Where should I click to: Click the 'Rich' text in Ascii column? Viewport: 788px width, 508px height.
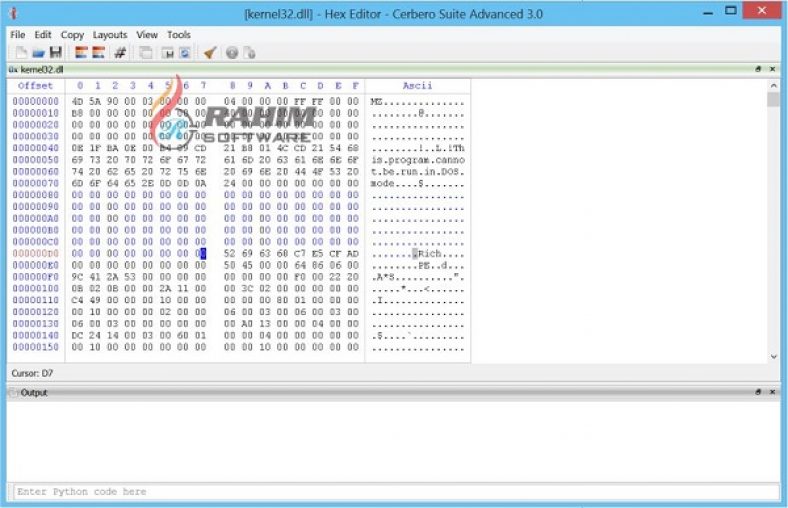coord(430,254)
